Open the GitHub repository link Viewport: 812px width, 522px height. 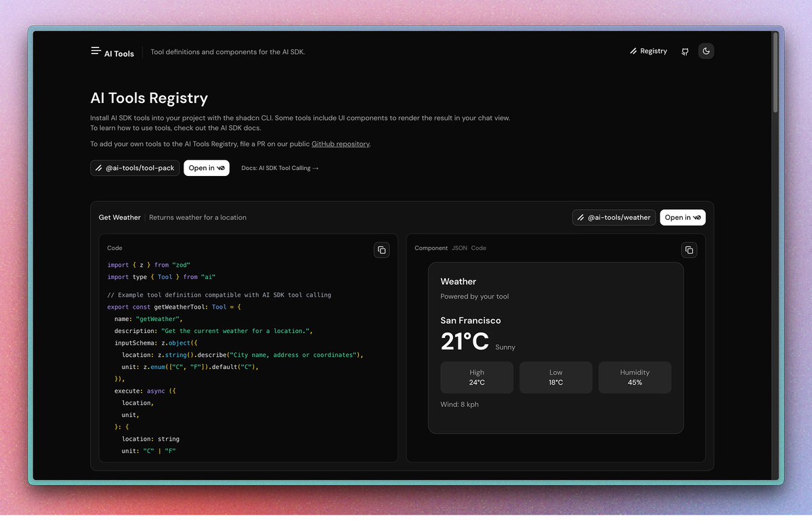click(x=340, y=144)
